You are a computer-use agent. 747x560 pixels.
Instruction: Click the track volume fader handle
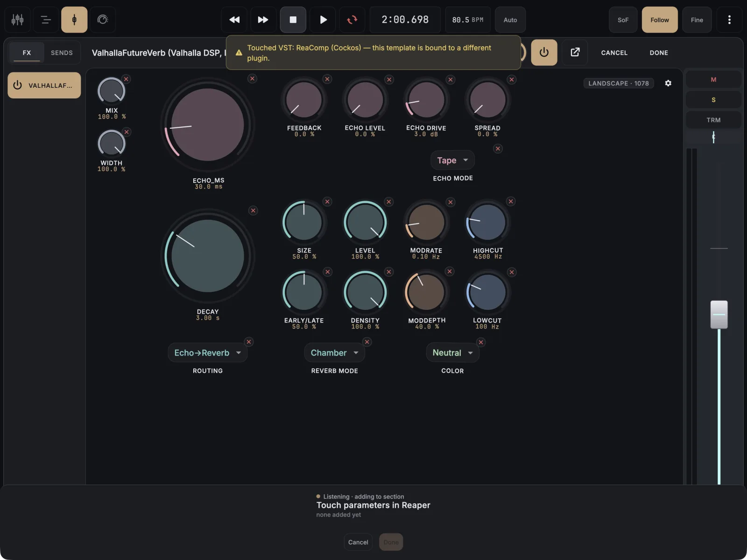(x=719, y=315)
